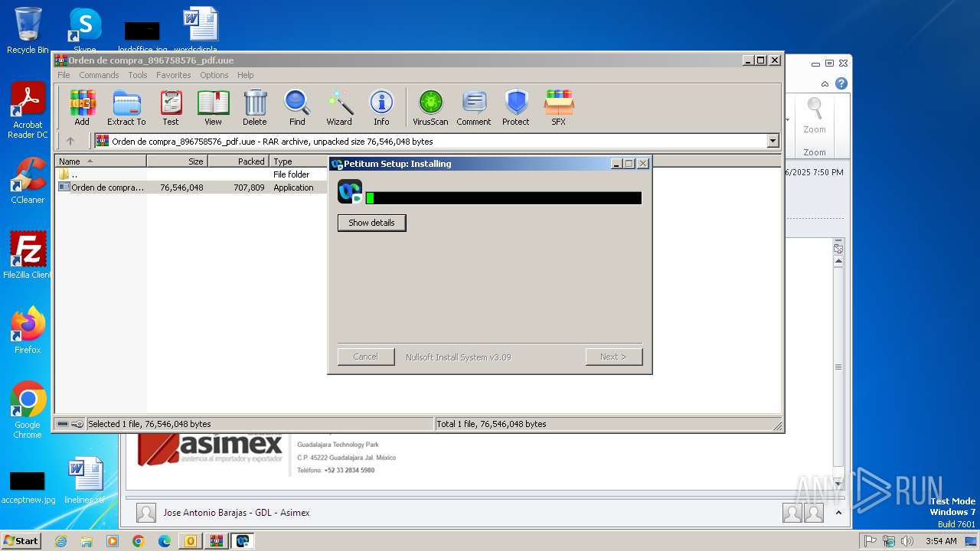Run VirusScan from the toolbar
This screenshot has width=980, height=551.
click(x=430, y=107)
